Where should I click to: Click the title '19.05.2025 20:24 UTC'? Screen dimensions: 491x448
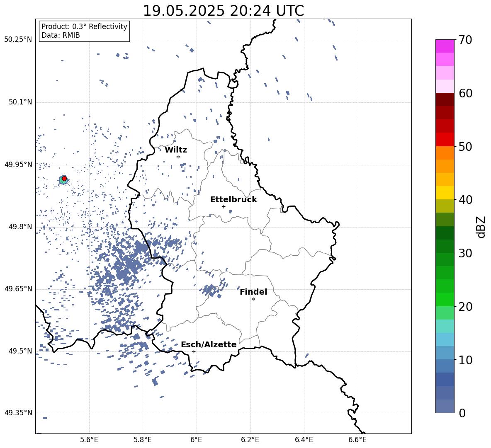223,11
